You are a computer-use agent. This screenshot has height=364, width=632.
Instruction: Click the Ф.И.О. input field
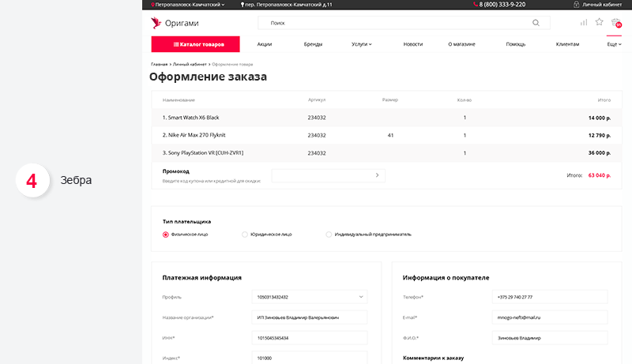[x=550, y=338]
